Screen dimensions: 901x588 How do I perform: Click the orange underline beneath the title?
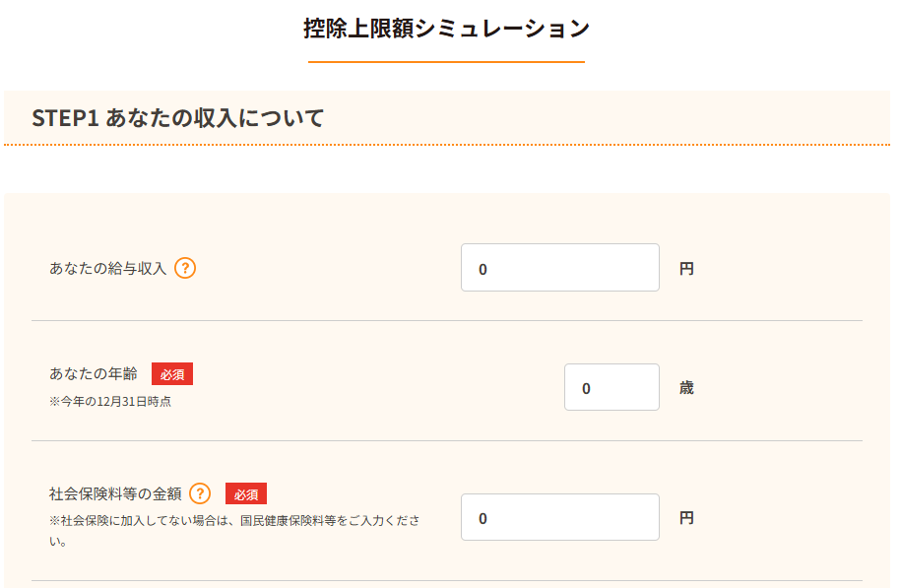tap(446, 62)
